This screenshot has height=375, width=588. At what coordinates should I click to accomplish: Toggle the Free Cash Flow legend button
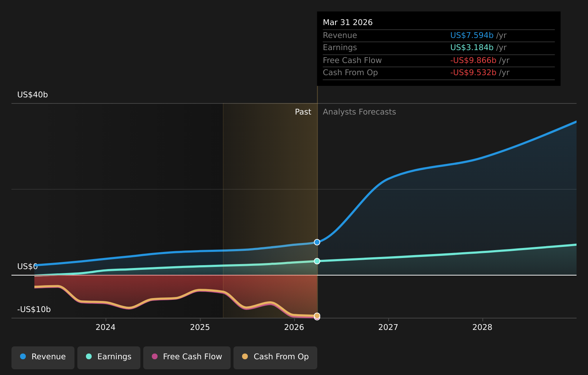pos(187,357)
